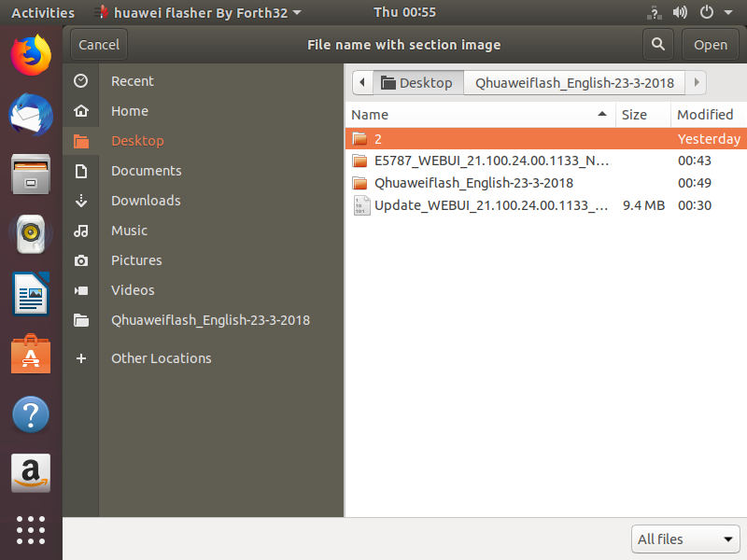Click the Cancel button
This screenshot has width=747, height=560.
pos(99,45)
